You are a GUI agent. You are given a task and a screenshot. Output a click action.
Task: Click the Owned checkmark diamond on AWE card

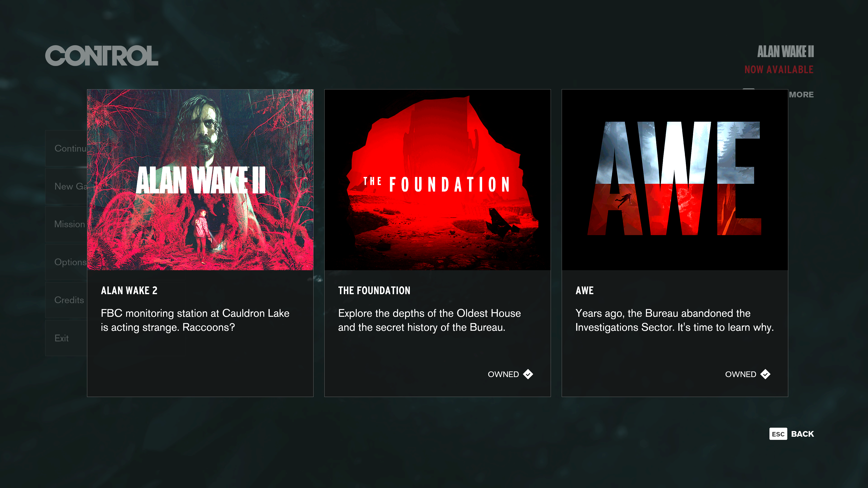765,374
